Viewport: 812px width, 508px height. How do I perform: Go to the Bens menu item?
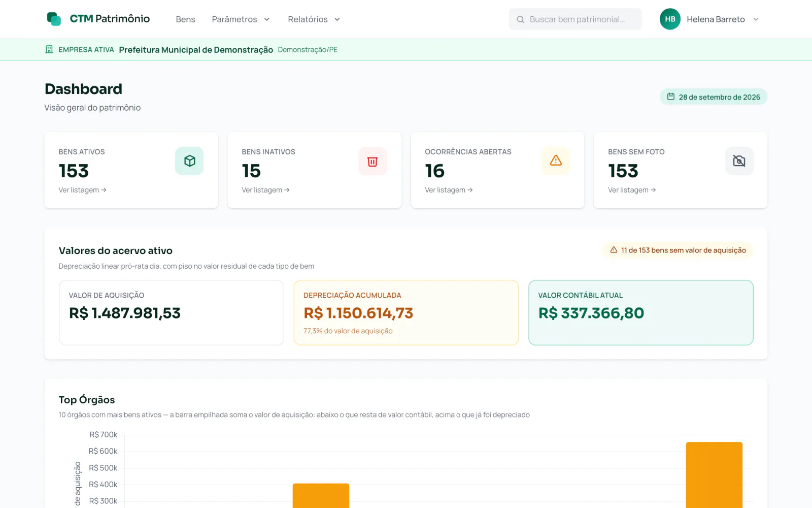(185, 19)
